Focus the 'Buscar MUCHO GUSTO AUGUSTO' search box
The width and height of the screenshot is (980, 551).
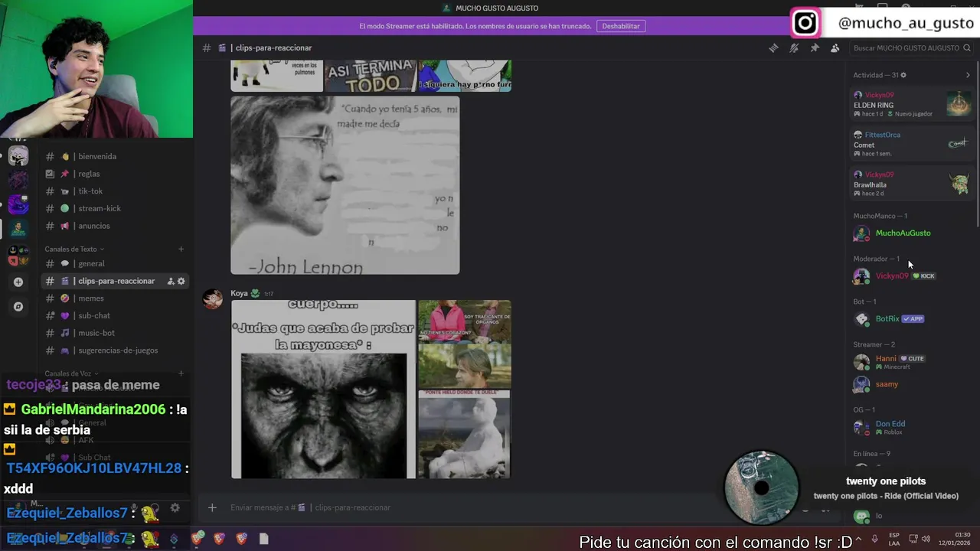(x=910, y=47)
